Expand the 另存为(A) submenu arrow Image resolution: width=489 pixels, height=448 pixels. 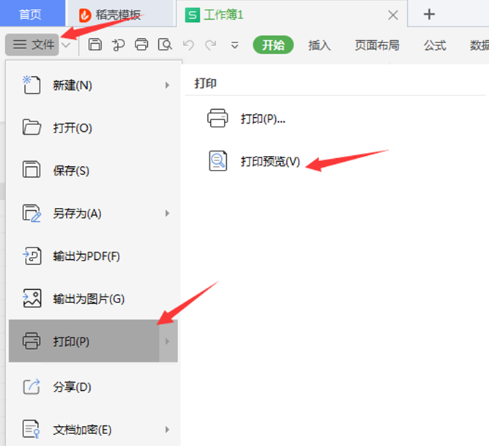168,213
